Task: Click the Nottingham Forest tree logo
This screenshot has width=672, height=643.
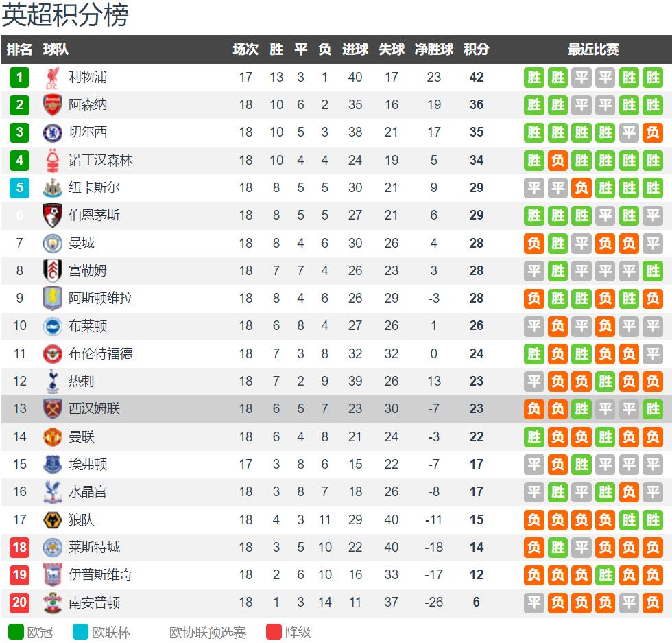Action: 53,160
